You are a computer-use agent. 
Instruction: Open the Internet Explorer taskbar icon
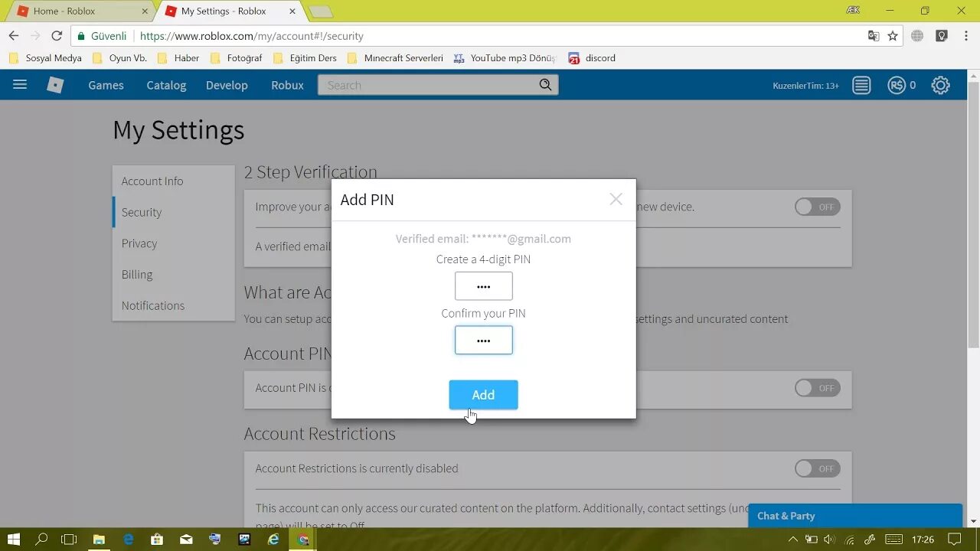pos(273,540)
